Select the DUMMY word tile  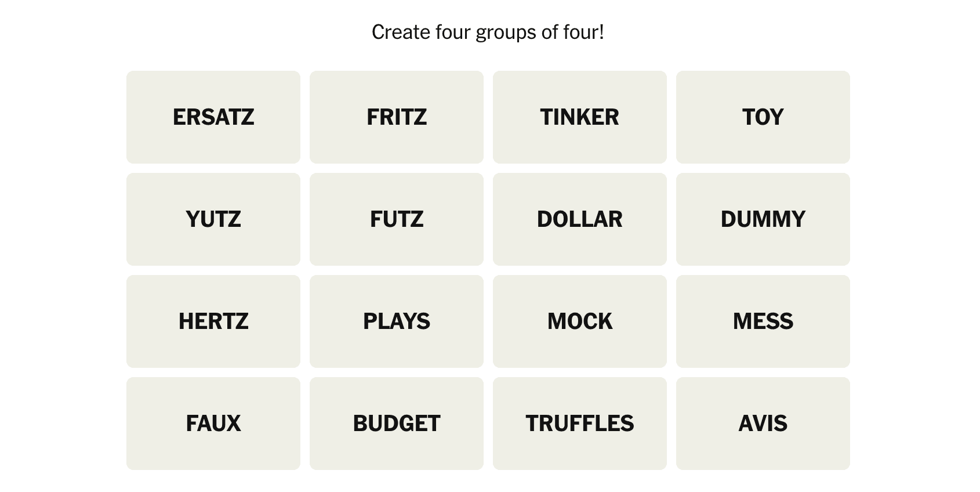763,219
